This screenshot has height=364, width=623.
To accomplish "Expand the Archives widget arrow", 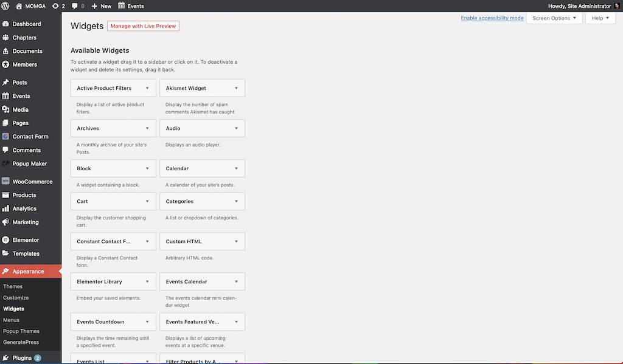I will click(147, 128).
